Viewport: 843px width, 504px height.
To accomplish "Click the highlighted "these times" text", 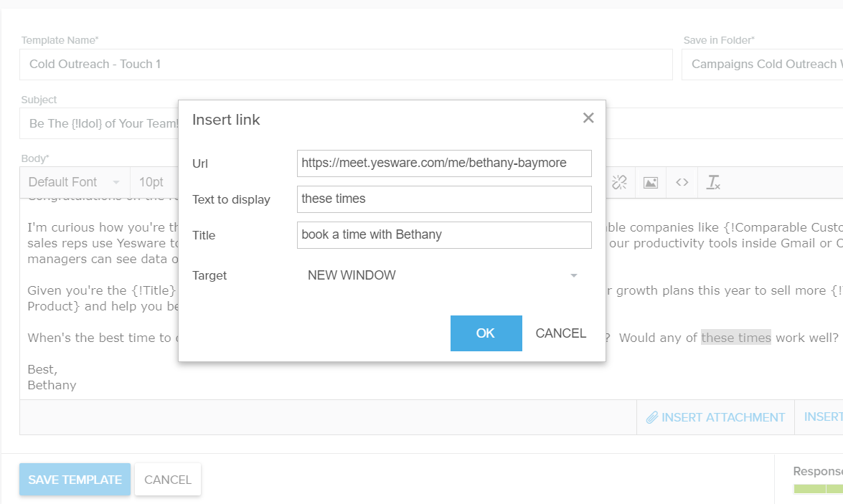I will coord(735,338).
